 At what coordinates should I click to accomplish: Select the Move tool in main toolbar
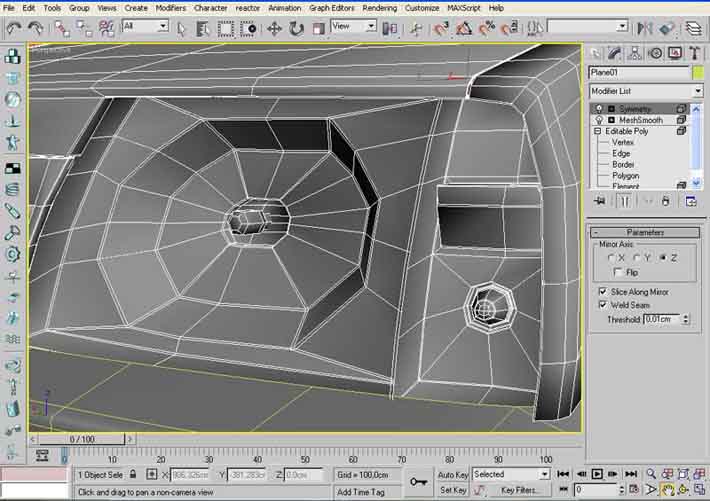click(274, 29)
